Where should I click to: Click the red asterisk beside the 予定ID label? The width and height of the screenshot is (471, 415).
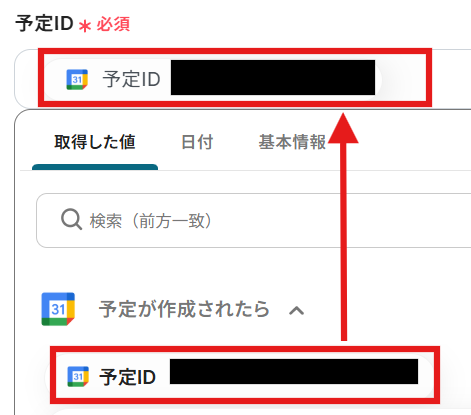[85, 26]
